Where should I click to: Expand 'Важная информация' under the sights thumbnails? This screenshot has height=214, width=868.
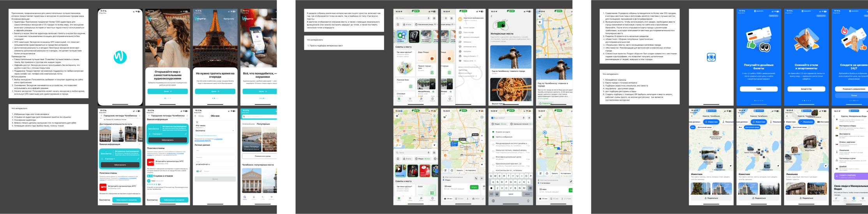tap(120, 144)
